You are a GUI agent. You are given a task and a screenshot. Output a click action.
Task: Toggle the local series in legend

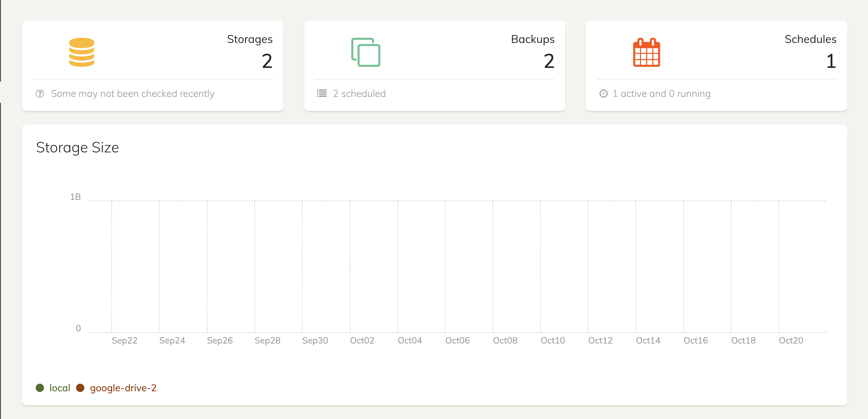coord(60,388)
